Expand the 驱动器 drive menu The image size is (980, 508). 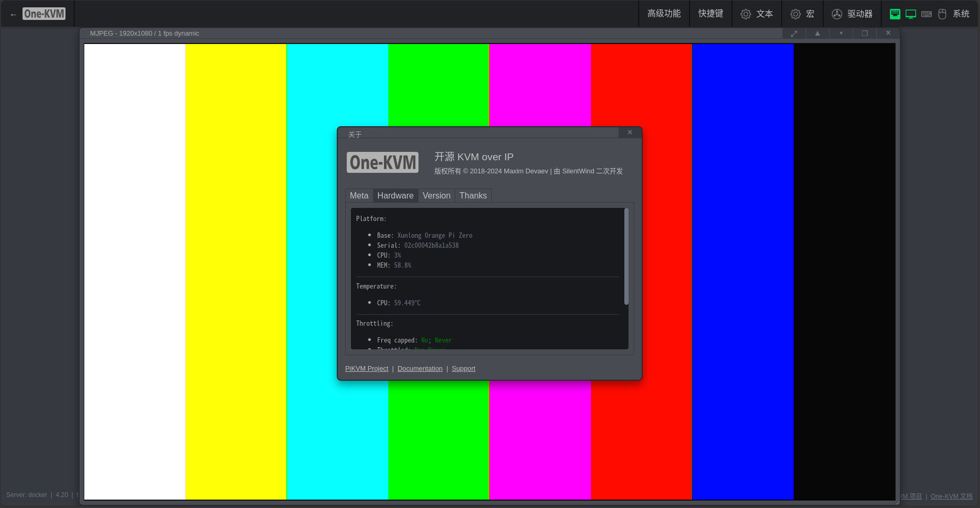click(852, 14)
